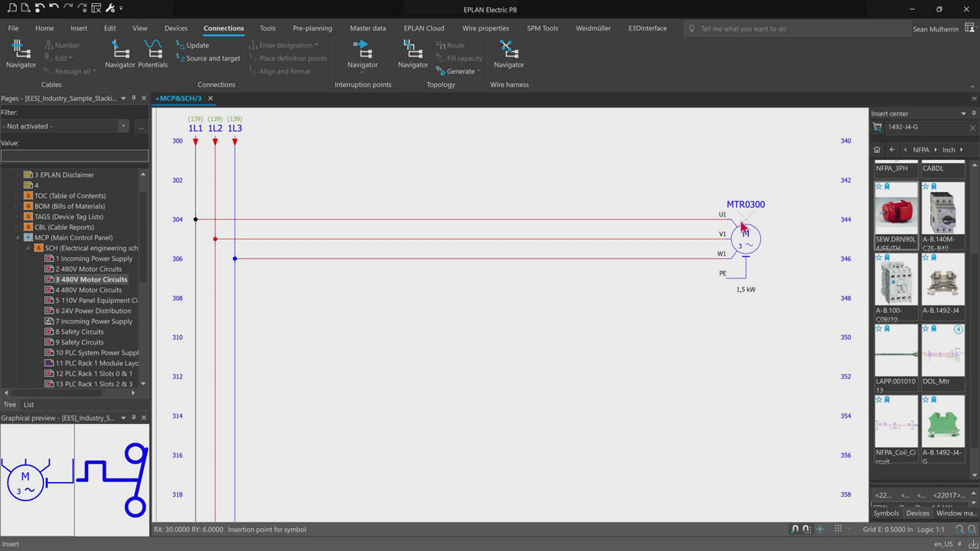Image resolution: width=980 pixels, height=551 pixels.
Task: Toggle the grid display button
Action: pyautogui.click(x=838, y=529)
